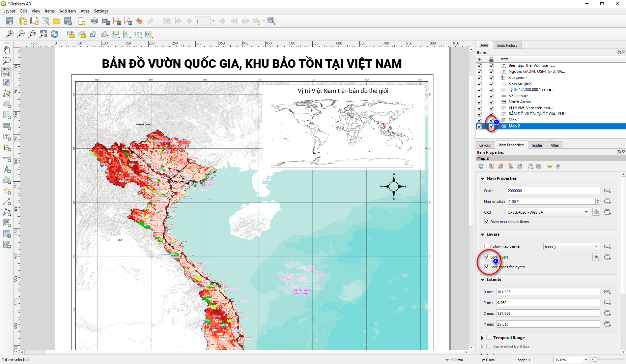Toggle visibility of the North Arrow item
The width and height of the screenshot is (626, 364).
coord(479,102)
